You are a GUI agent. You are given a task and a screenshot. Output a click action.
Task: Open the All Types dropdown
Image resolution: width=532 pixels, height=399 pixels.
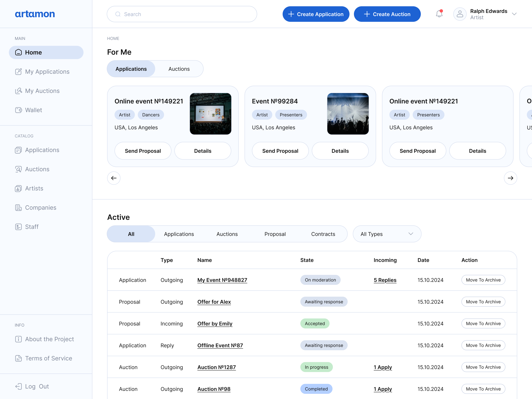[x=387, y=234]
